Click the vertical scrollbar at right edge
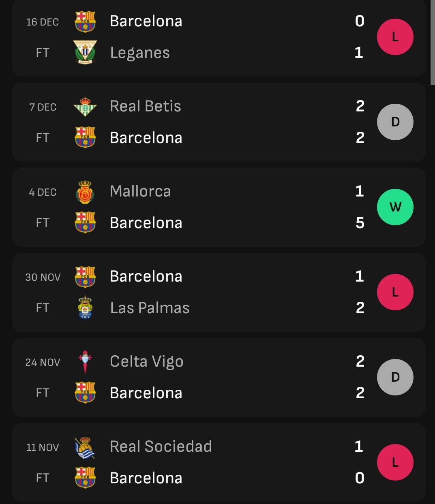Image resolution: width=435 pixels, height=504 pixels. pos(433,43)
